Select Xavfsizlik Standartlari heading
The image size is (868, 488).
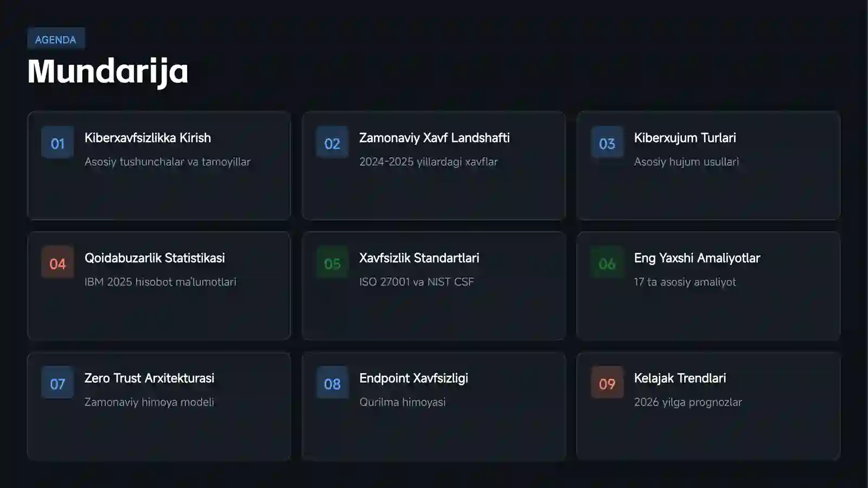pyautogui.click(x=419, y=258)
